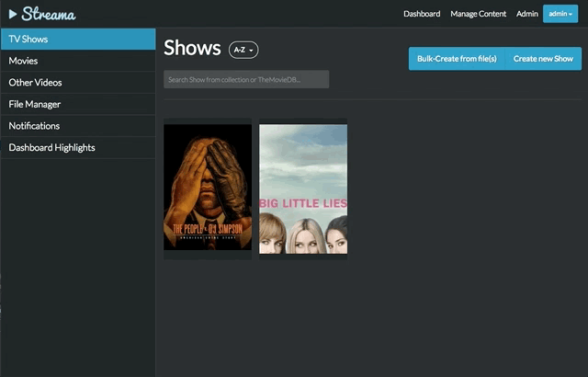Open the Dashboard link in navbar

tap(422, 14)
